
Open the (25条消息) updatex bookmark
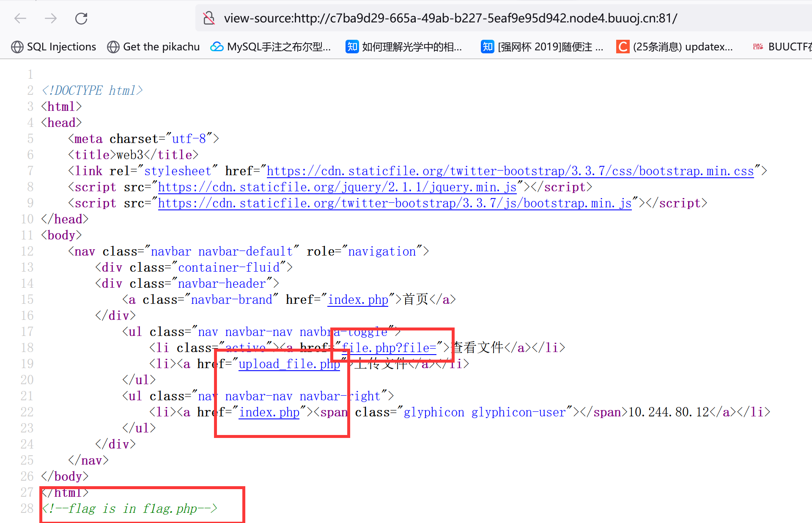[x=675, y=47]
